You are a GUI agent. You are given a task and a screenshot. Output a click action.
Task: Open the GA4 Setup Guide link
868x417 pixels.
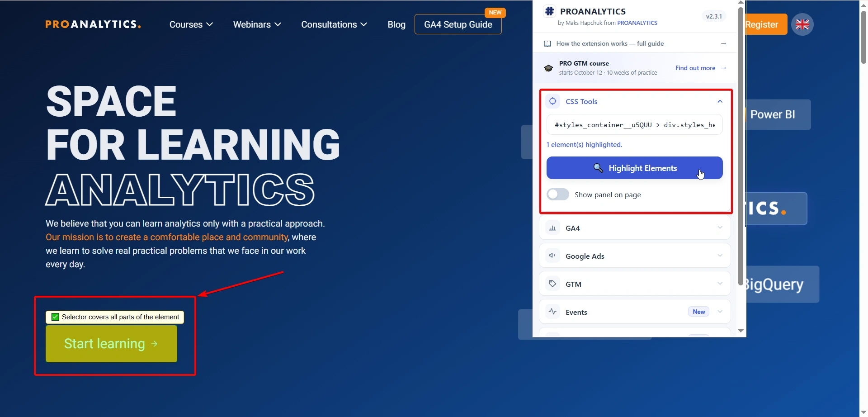tap(458, 24)
